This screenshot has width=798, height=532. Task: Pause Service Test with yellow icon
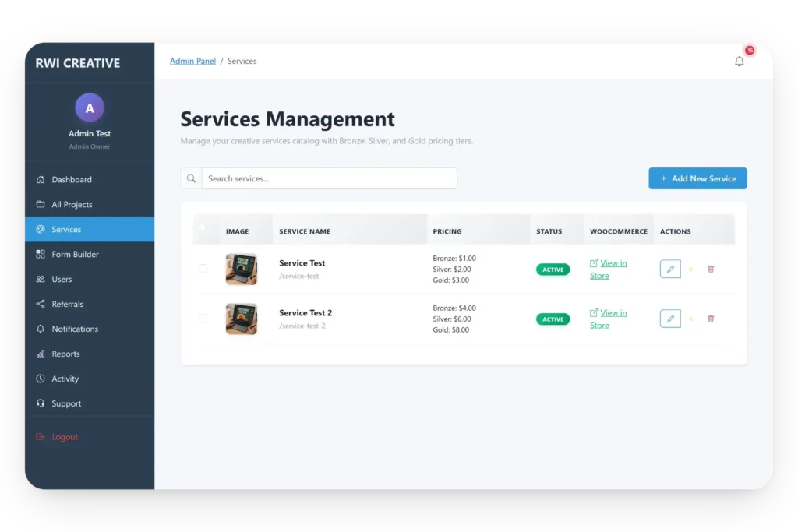tap(690, 269)
